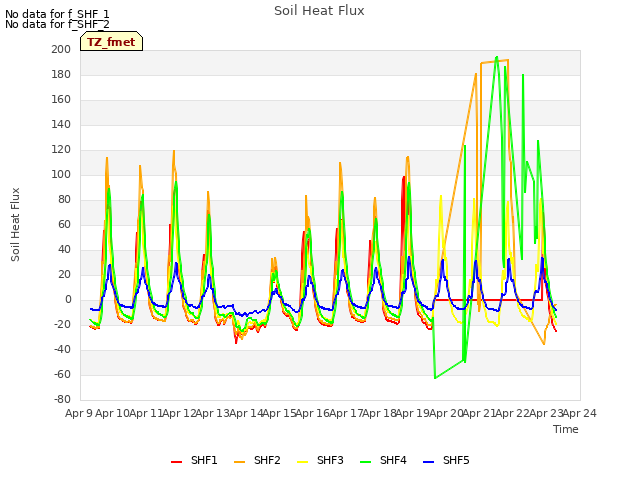Viewport: 640px width, 480px height.
Task: Click the 'No data for f_SHF_2' message
Action: [x=57, y=24]
